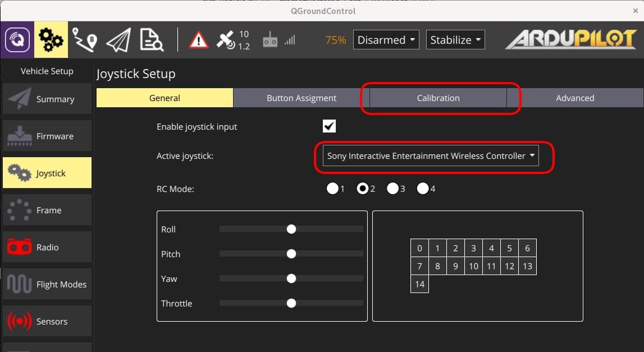The image size is (644, 352).
Task: Click the warning triangle messages icon
Action: click(x=198, y=40)
